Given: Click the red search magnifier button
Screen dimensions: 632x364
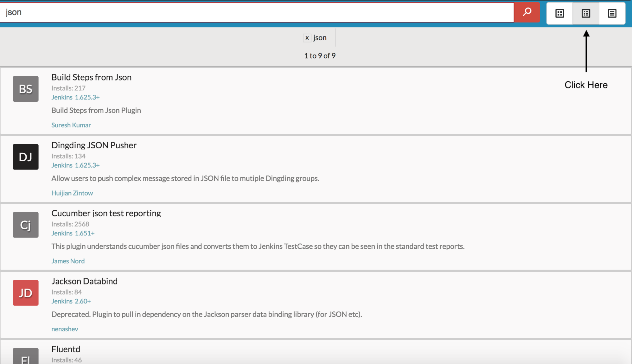Looking at the screenshot, I should [527, 12].
